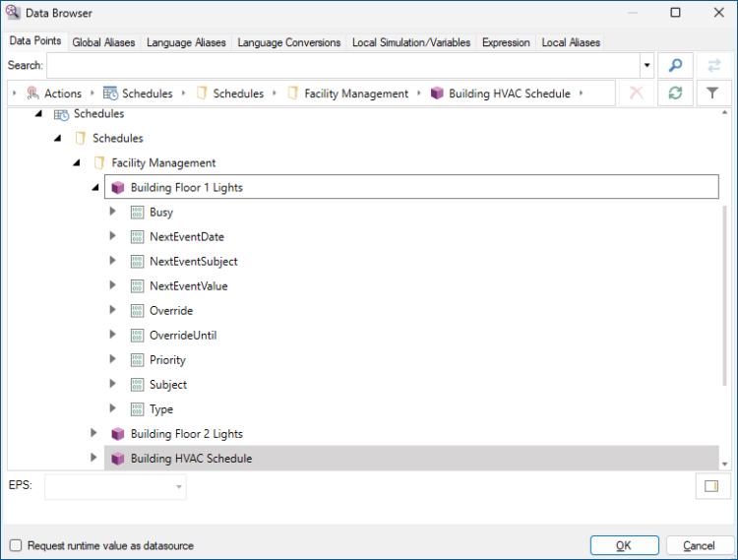Viewport: 738px width, 560px height.
Task: Click inside the Search text field
Action: click(x=342, y=66)
